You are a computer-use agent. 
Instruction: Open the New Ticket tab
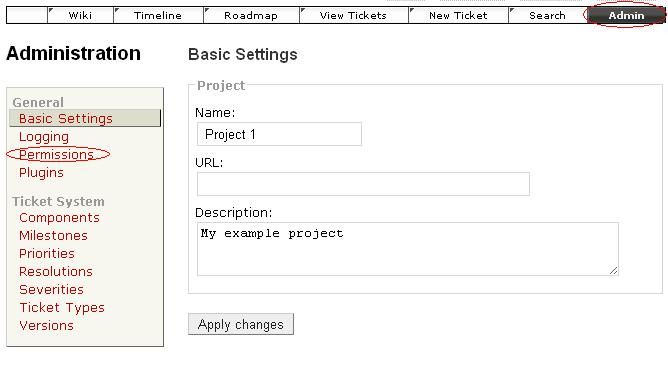[458, 15]
